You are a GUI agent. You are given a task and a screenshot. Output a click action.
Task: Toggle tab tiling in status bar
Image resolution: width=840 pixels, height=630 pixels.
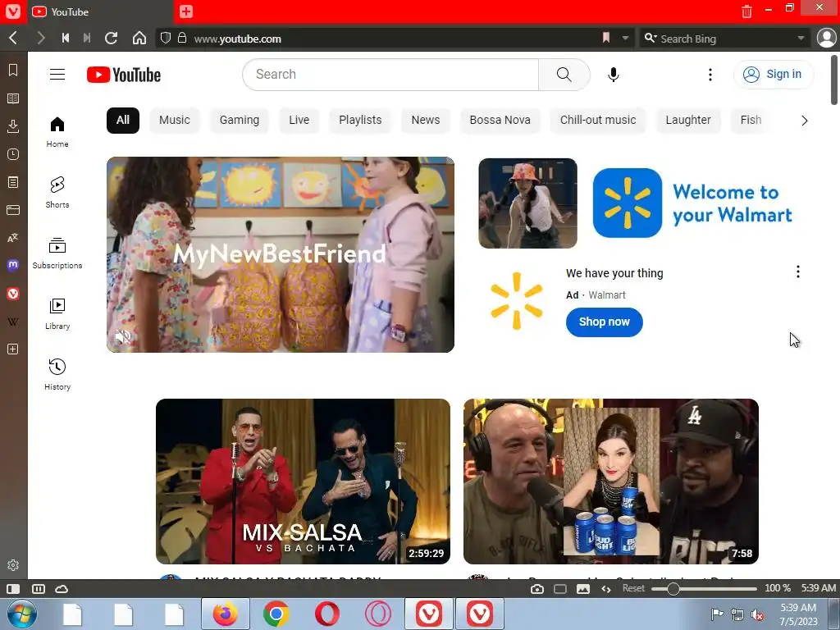click(39, 589)
